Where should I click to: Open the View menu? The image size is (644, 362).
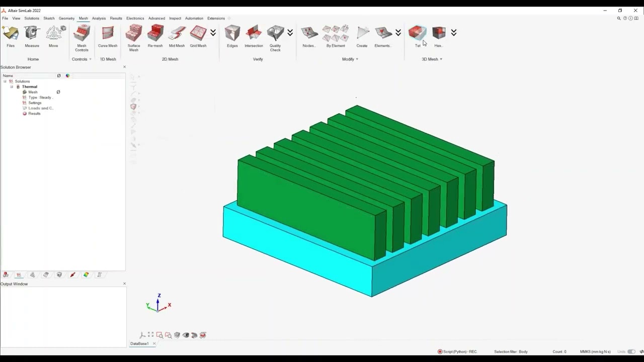(16, 19)
